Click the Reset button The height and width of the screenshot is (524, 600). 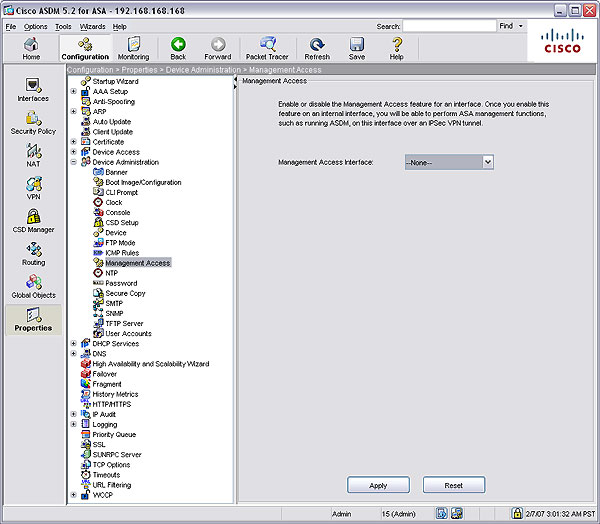point(454,485)
